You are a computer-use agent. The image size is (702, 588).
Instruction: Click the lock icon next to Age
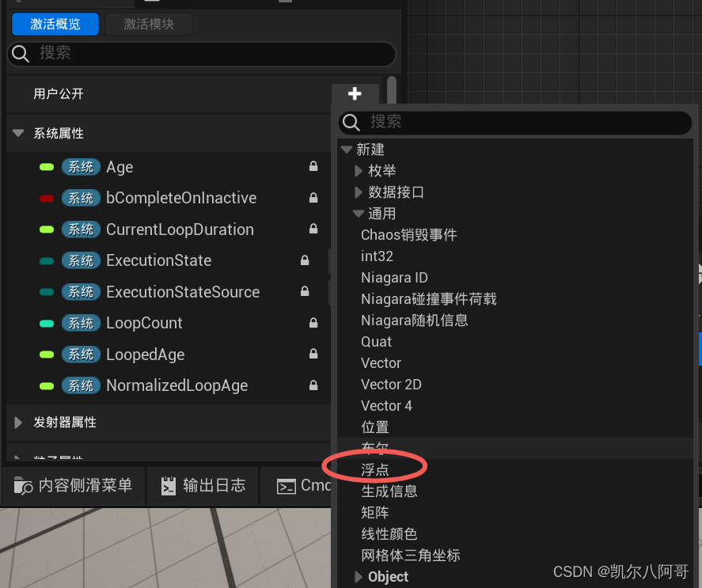(x=313, y=167)
